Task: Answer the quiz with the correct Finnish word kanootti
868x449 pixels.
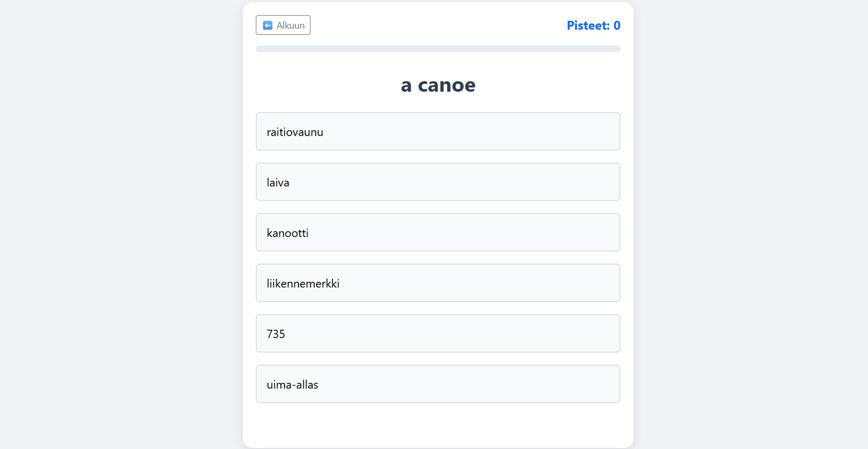Action: coord(438,232)
